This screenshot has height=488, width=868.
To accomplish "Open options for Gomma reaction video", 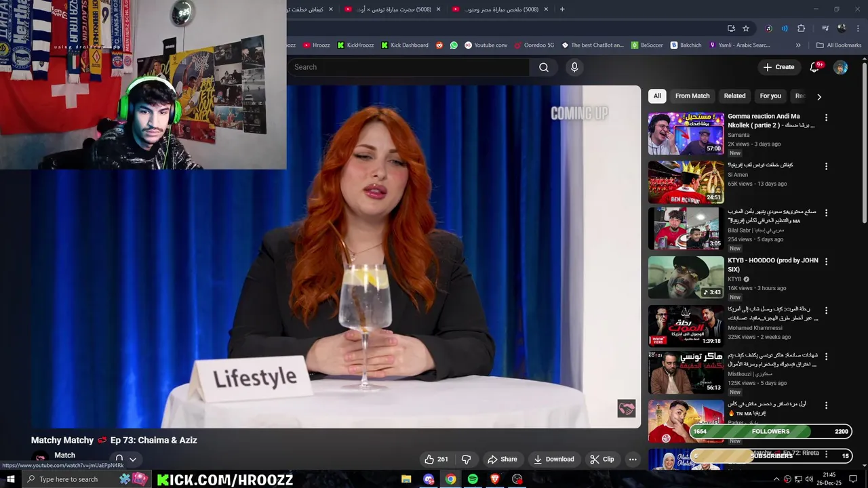I will pos(826,117).
